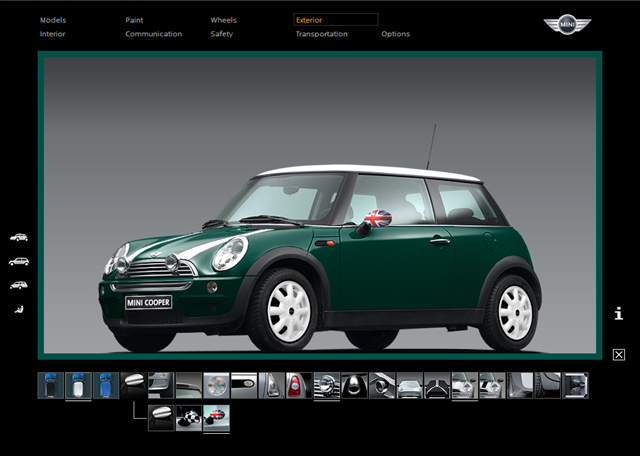Viewport: 640px width, 456px height.
Task: Select the first roof top-view thumbnail
Action: (51, 385)
